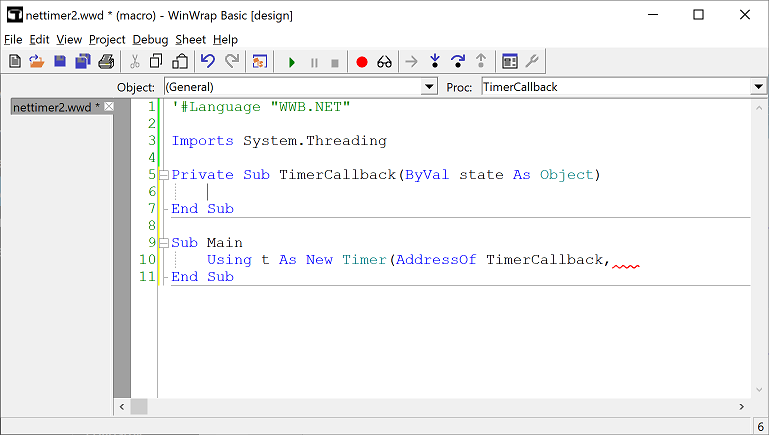Screen dimensions: 769x435
Task: Toggle breakpoint with the red circle icon
Action: [x=362, y=62]
